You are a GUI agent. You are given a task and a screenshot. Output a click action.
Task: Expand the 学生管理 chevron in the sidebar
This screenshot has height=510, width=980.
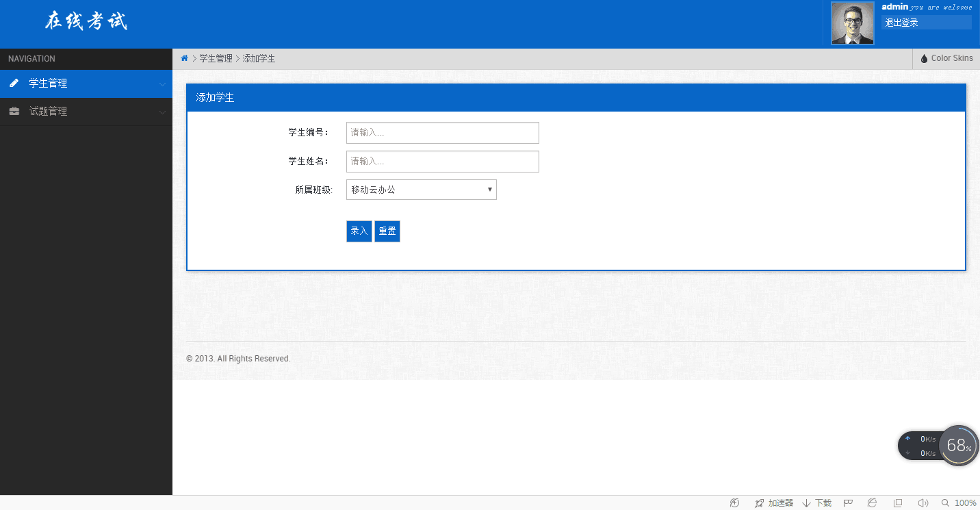pos(162,84)
